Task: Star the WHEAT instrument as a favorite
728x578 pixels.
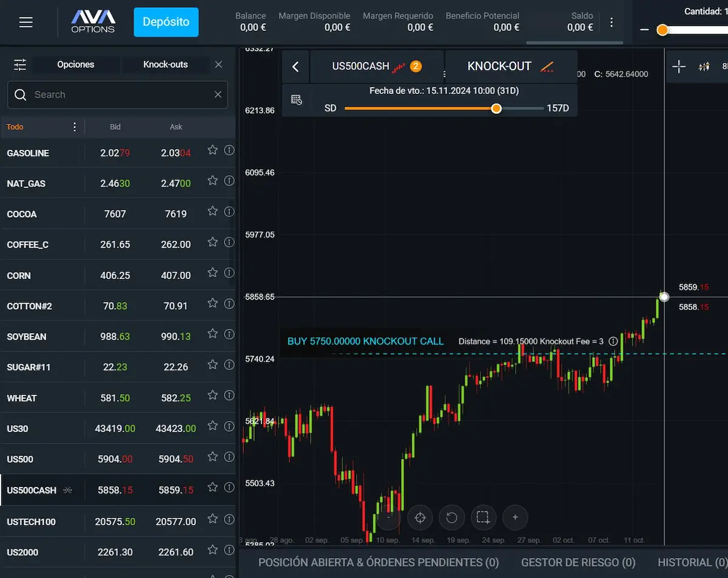Action: [x=212, y=395]
